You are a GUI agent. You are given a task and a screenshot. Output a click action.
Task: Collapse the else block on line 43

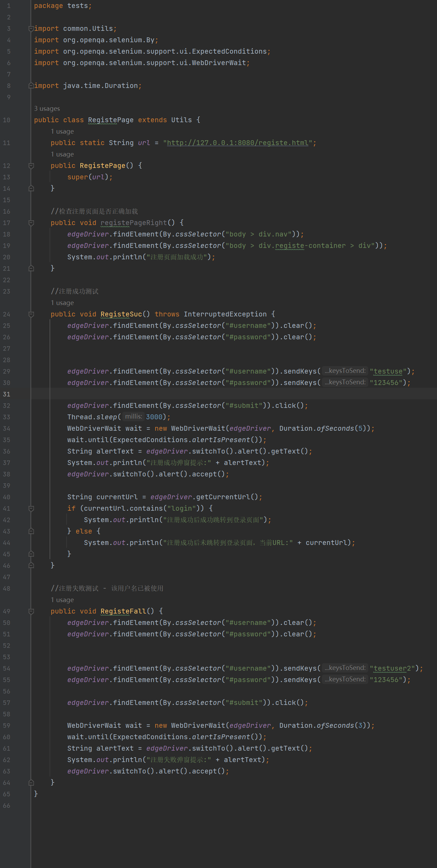[x=31, y=531]
